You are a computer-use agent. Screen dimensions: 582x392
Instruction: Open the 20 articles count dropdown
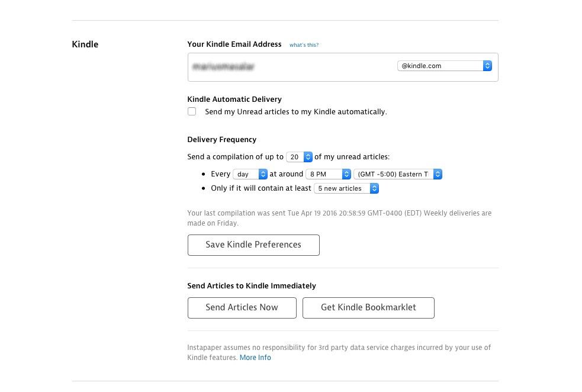tap(299, 157)
